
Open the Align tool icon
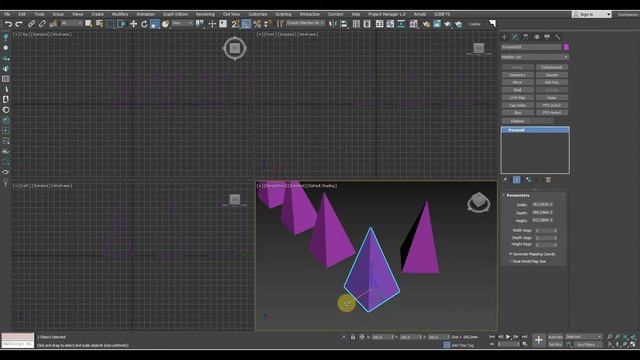[344, 24]
